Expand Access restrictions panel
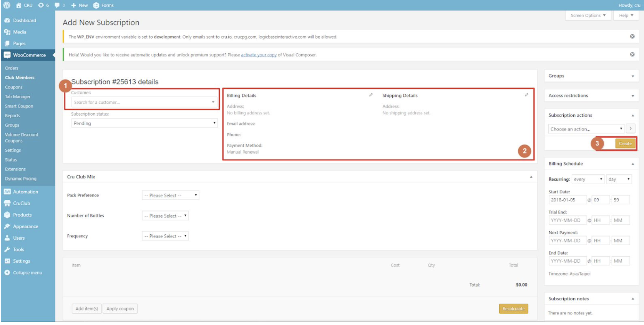 point(632,96)
